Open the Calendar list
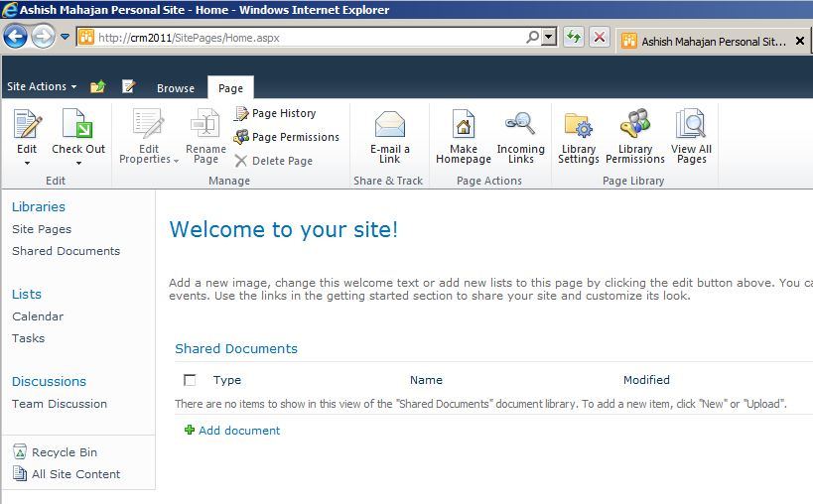The image size is (813, 504). click(38, 315)
